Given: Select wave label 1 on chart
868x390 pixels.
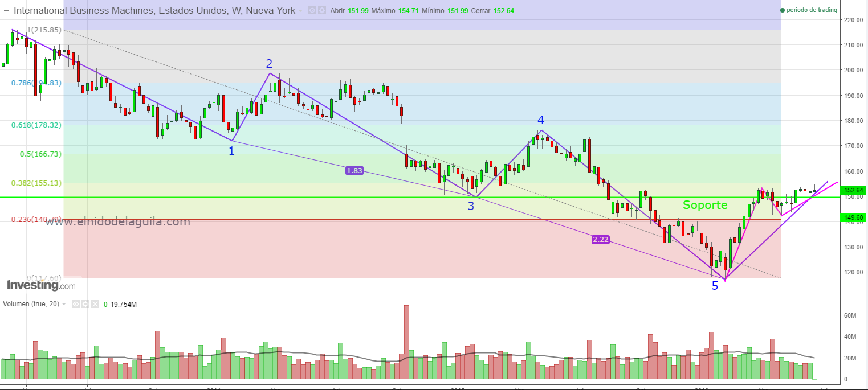Looking at the screenshot, I should pyautogui.click(x=231, y=150).
